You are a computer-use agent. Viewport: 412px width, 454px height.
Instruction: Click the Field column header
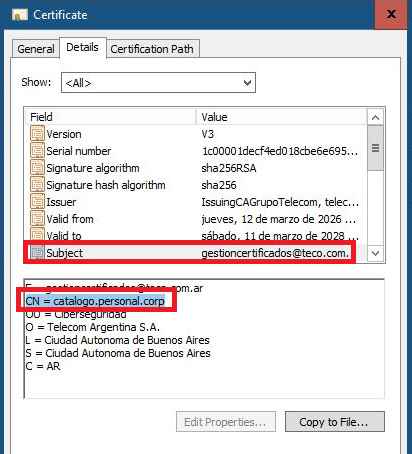110,117
